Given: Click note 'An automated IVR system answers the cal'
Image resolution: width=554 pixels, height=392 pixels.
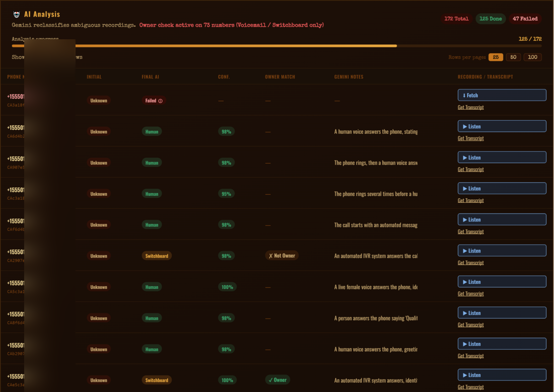Looking at the screenshot, I should pyautogui.click(x=376, y=256).
